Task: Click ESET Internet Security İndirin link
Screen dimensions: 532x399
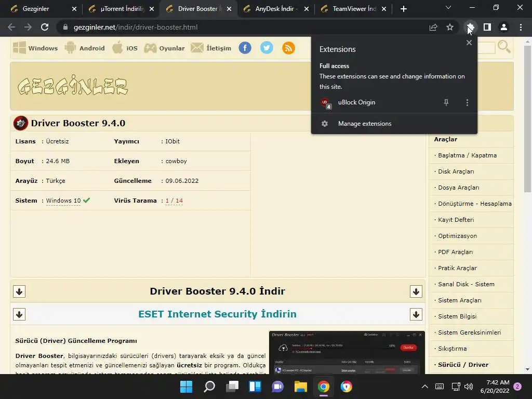Action: [218, 314]
